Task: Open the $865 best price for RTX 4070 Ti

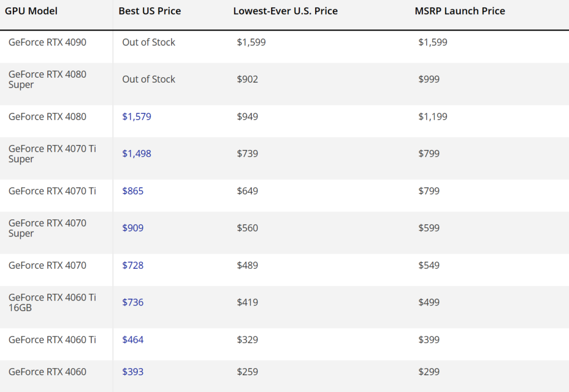Action: pyautogui.click(x=132, y=191)
